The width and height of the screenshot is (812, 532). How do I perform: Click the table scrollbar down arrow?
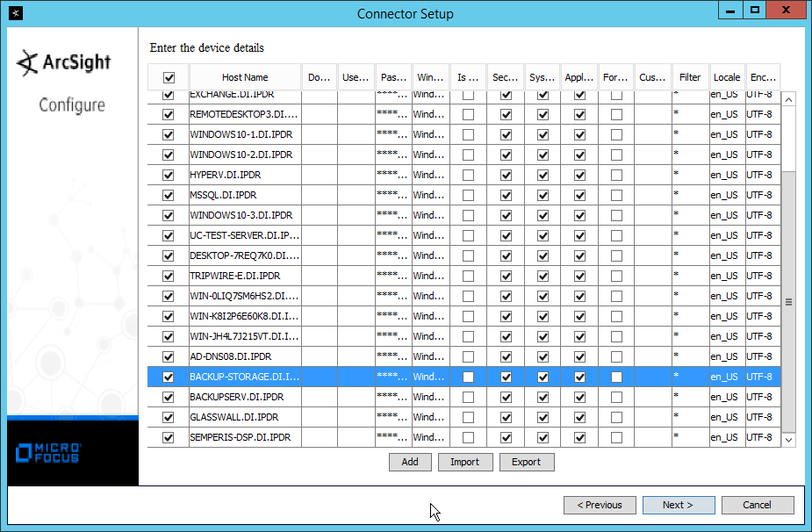[x=787, y=438]
